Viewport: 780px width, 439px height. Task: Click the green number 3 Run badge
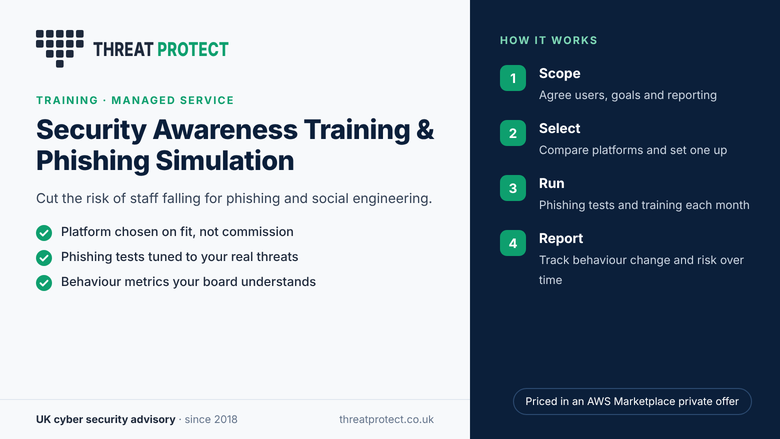[513, 188]
